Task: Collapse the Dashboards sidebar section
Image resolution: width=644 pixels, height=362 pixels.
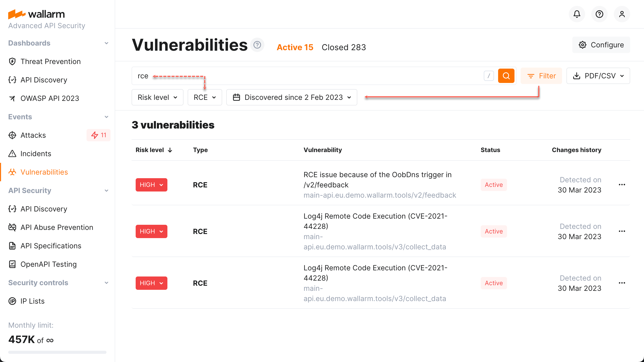Action: click(x=106, y=43)
